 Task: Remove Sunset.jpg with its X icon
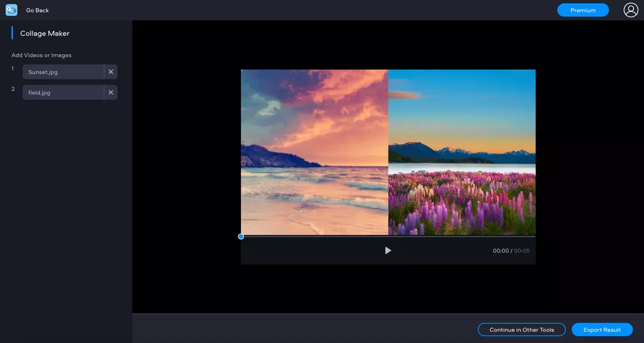point(111,72)
